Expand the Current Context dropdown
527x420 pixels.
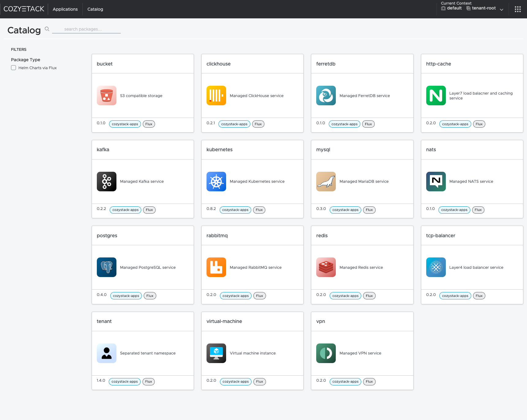point(502,9)
